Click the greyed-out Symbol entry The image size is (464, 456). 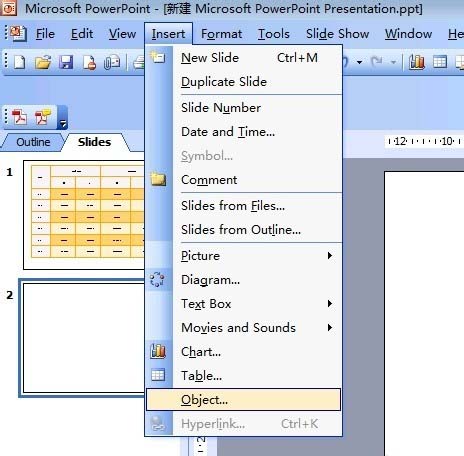point(243,156)
